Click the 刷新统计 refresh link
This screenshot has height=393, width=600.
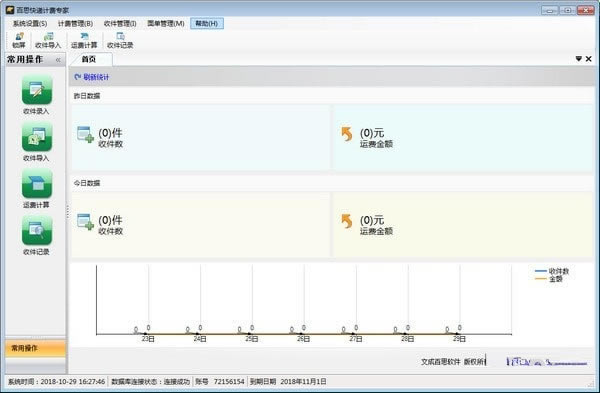pos(92,77)
